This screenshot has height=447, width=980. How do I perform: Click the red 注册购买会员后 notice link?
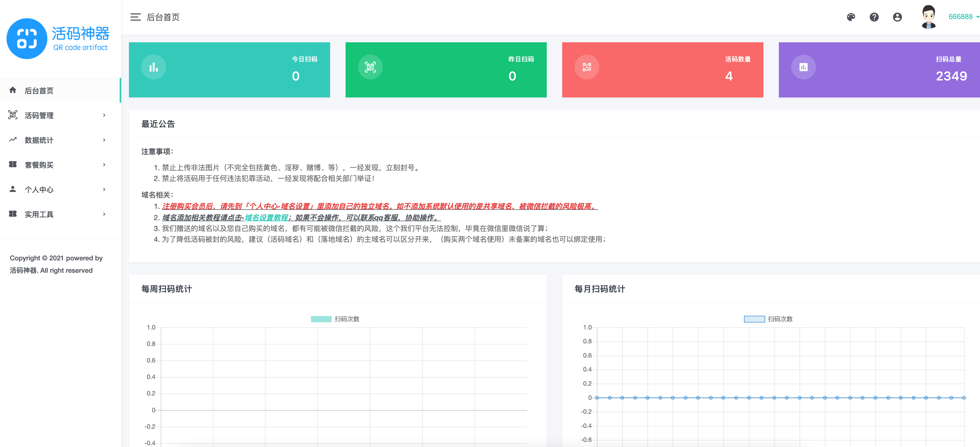pyautogui.click(x=380, y=206)
